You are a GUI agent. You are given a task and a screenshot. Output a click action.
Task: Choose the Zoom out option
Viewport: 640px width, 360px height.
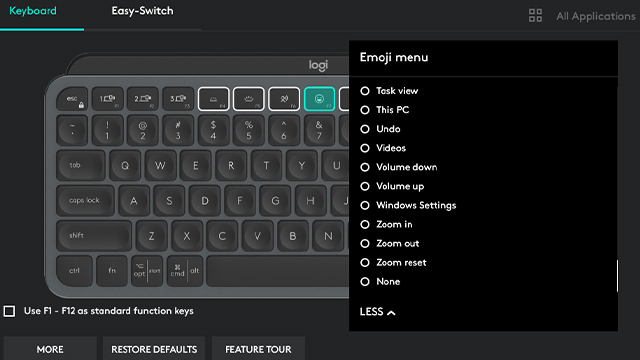[389, 244]
